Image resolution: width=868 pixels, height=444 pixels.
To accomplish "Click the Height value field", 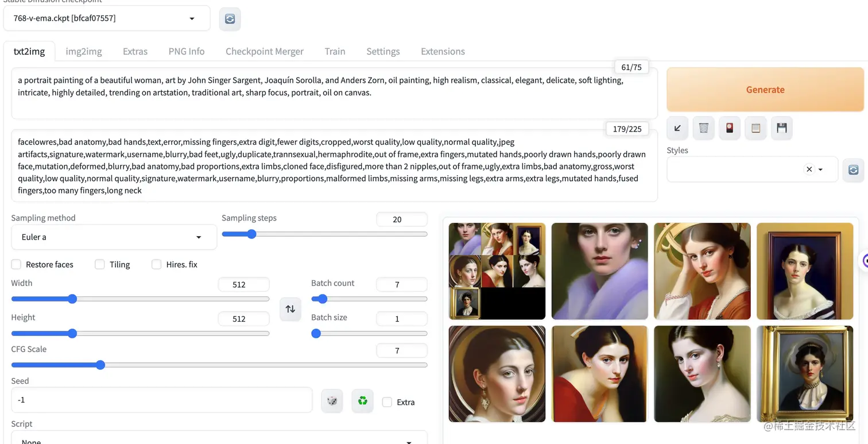I will (x=243, y=319).
